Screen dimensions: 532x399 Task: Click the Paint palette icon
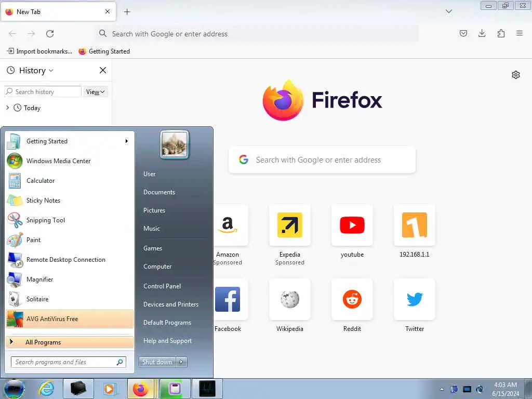click(x=15, y=240)
